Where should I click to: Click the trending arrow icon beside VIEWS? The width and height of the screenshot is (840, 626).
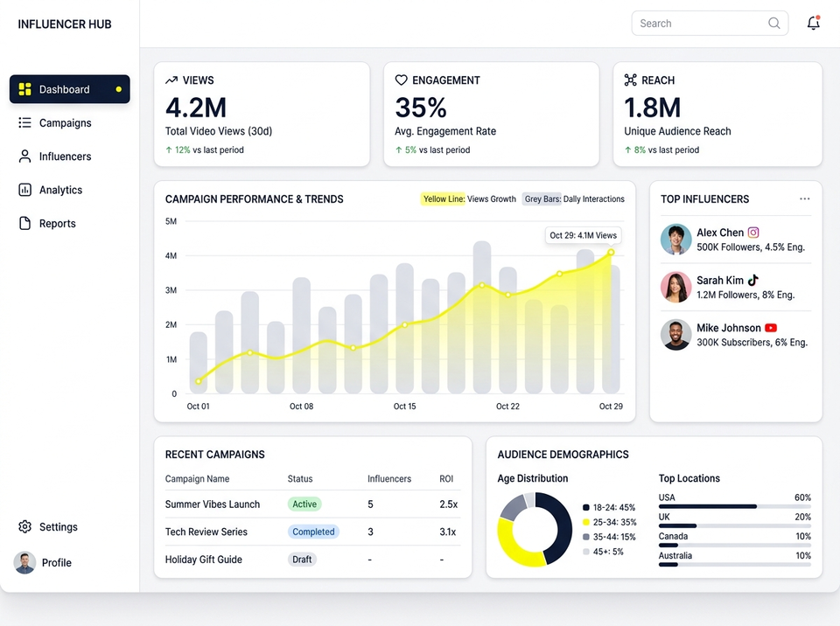[x=171, y=80]
